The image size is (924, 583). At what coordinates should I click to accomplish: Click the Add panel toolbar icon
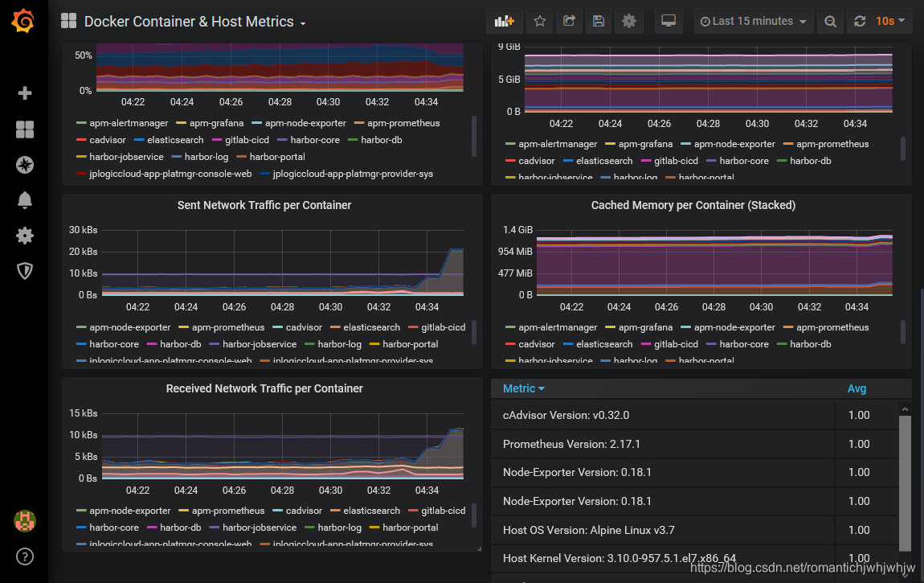tap(504, 21)
